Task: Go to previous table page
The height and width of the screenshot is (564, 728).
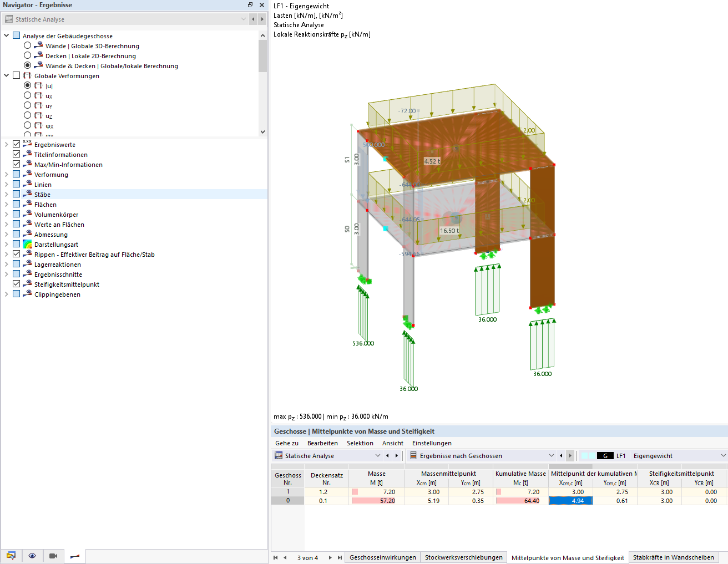Action: click(x=285, y=557)
